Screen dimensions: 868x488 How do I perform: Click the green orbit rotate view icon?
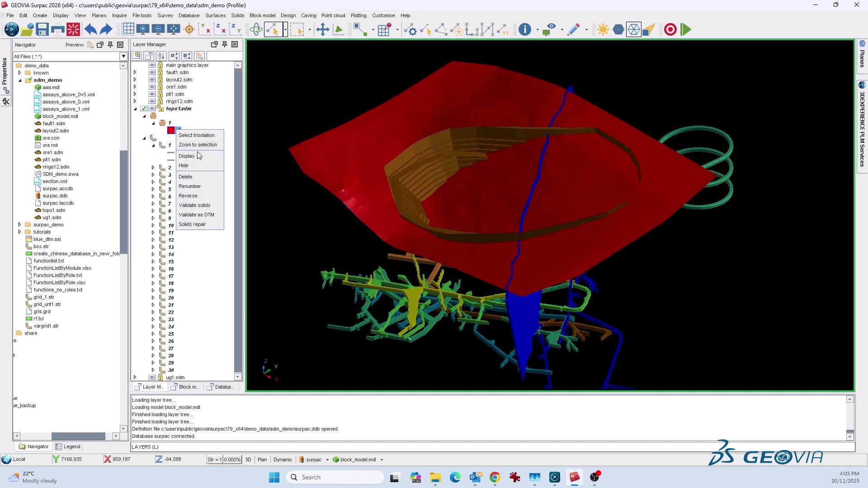(256, 30)
